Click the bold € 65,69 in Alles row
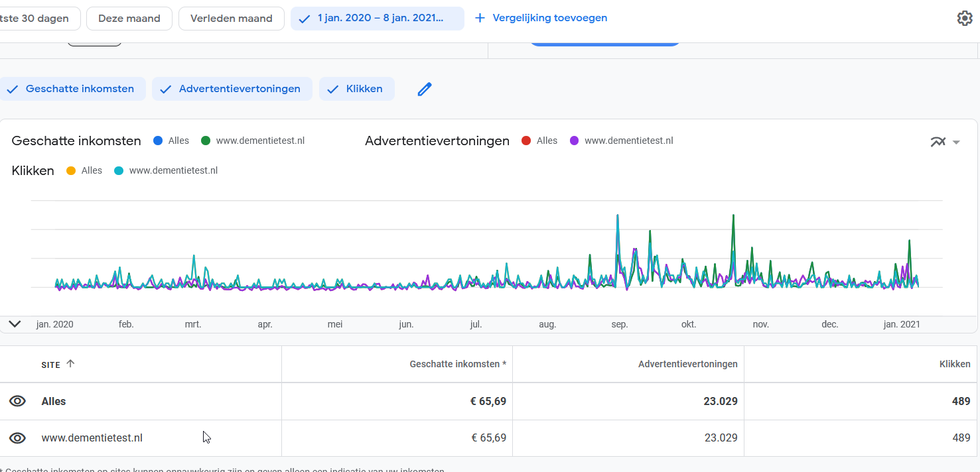 coord(488,401)
